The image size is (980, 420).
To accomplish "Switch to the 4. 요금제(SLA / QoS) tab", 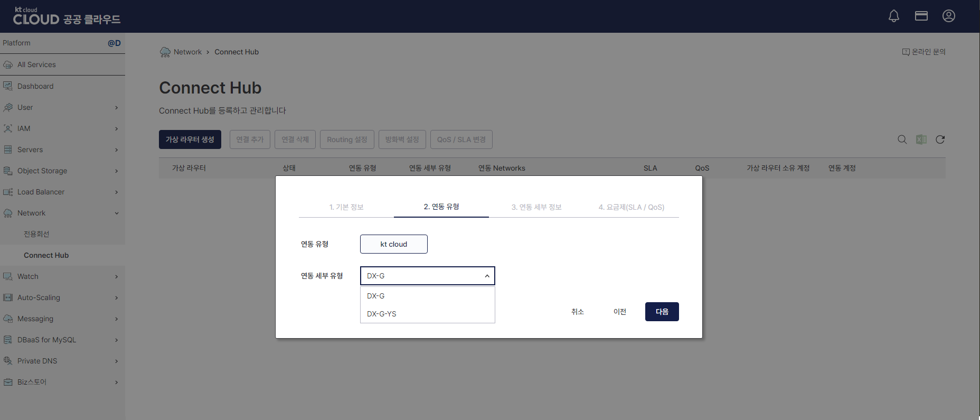I will 632,207.
